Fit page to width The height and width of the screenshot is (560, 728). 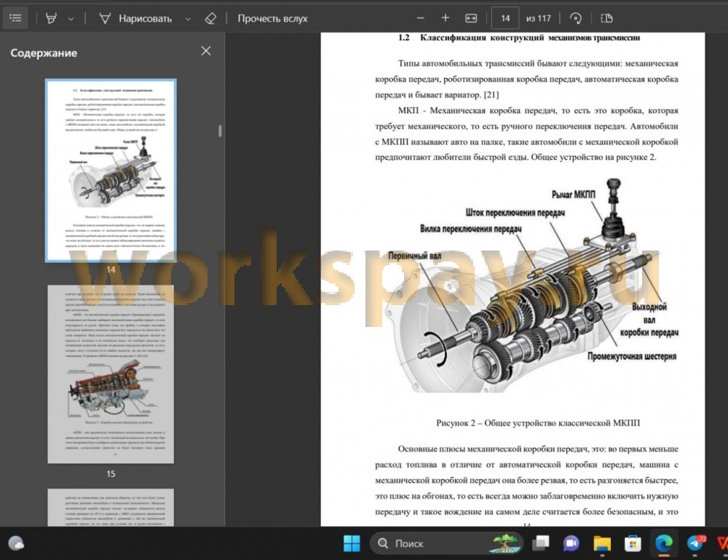tap(471, 18)
